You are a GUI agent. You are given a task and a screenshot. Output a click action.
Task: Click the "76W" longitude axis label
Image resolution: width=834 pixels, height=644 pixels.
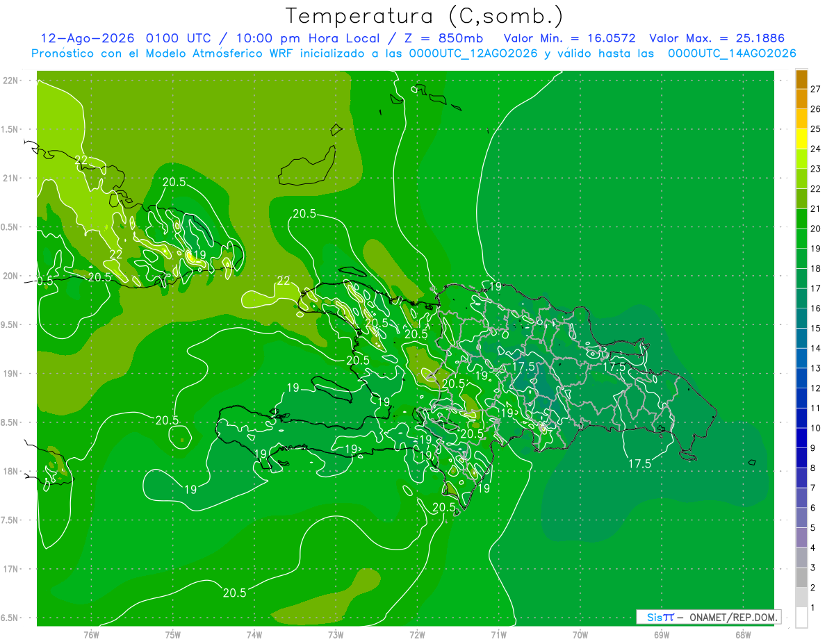(x=91, y=634)
